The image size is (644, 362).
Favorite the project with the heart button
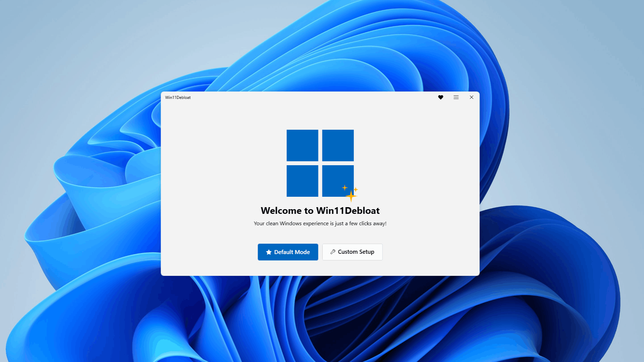(440, 97)
